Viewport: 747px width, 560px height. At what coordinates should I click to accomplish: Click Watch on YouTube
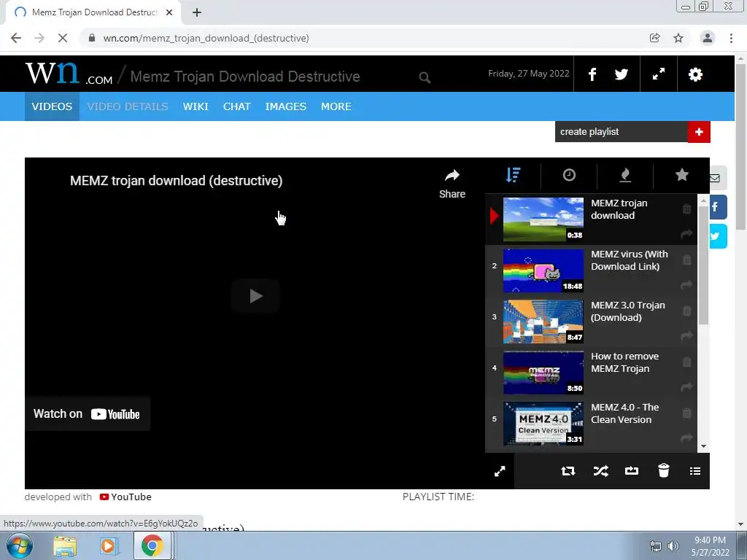pyautogui.click(x=87, y=414)
